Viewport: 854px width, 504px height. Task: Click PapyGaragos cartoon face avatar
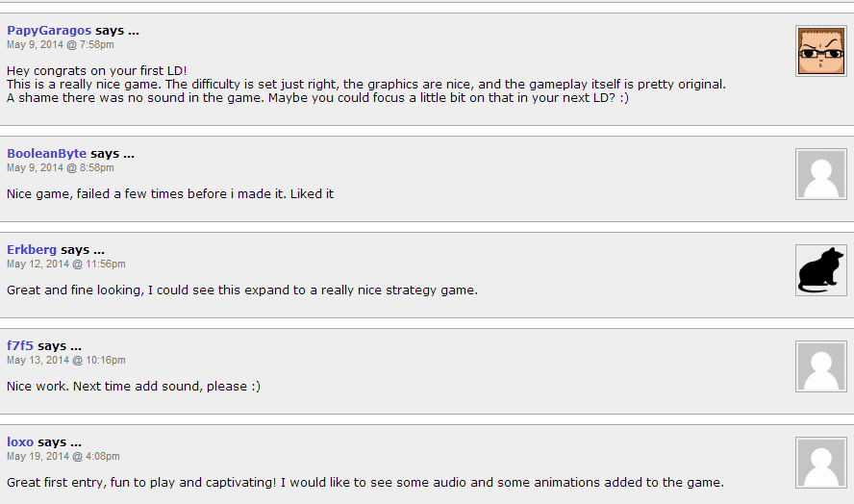(820, 51)
